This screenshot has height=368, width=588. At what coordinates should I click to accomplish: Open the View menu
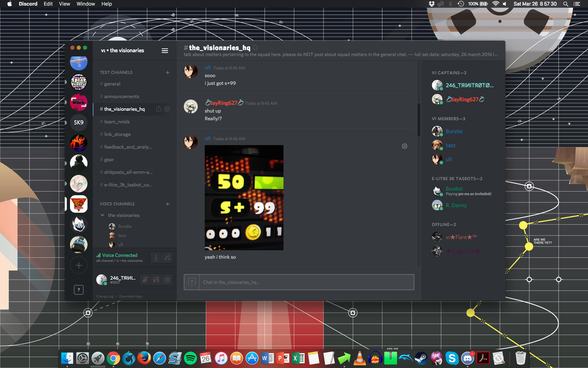click(x=65, y=4)
